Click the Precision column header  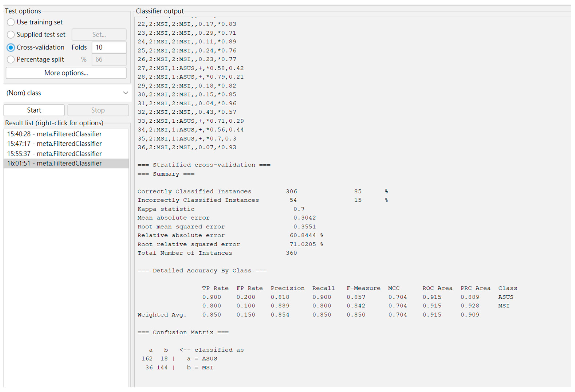pyautogui.click(x=287, y=288)
